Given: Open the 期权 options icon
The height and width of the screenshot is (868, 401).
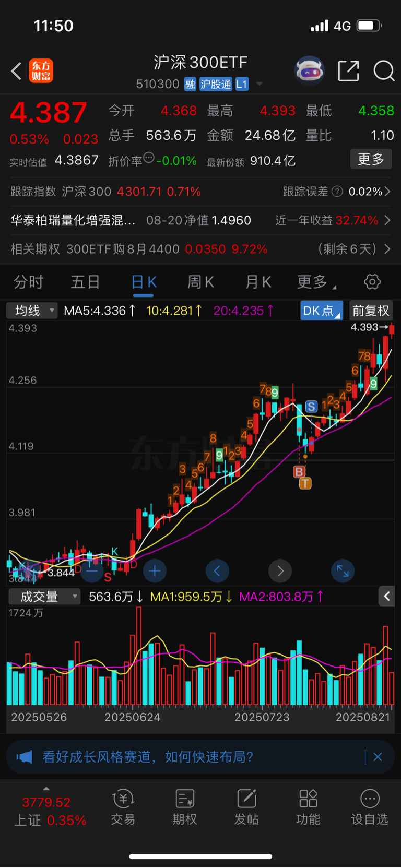Looking at the screenshot, I should (x=185, y=807).
